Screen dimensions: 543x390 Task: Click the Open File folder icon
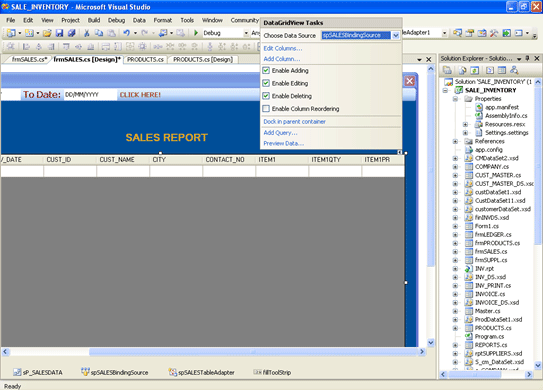coord(47,33)
